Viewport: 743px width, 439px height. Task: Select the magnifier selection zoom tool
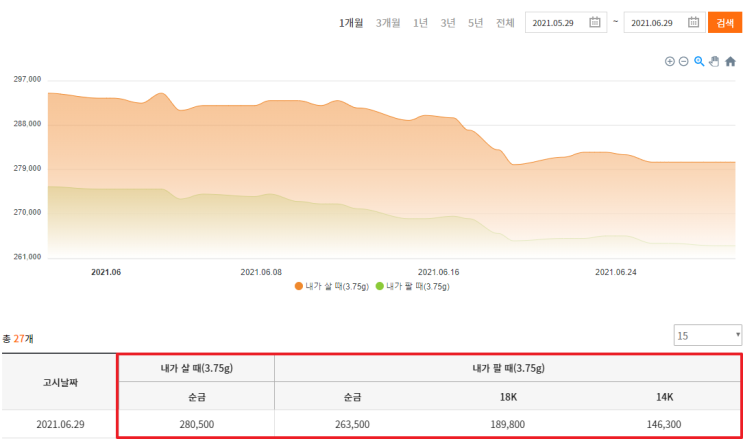[x=699, y=62]
